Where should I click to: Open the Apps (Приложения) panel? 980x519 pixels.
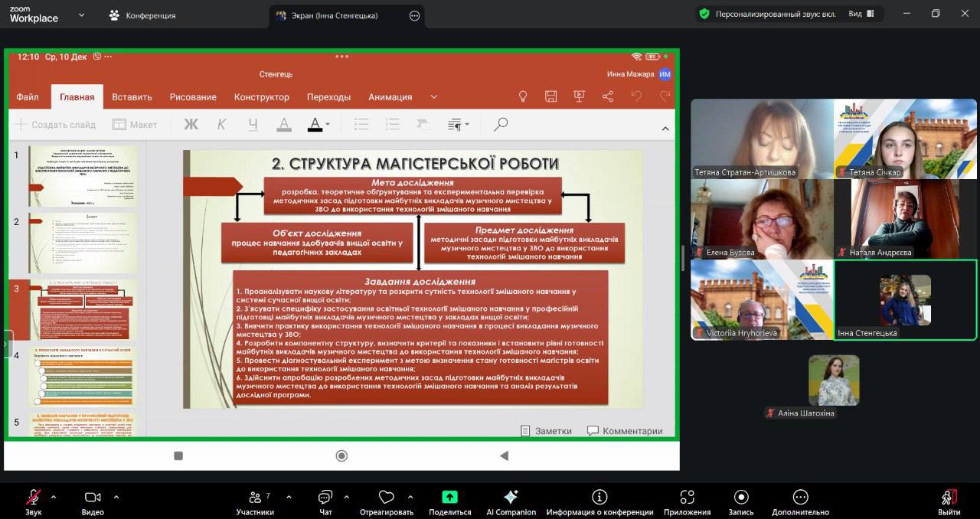click(687, 502)
